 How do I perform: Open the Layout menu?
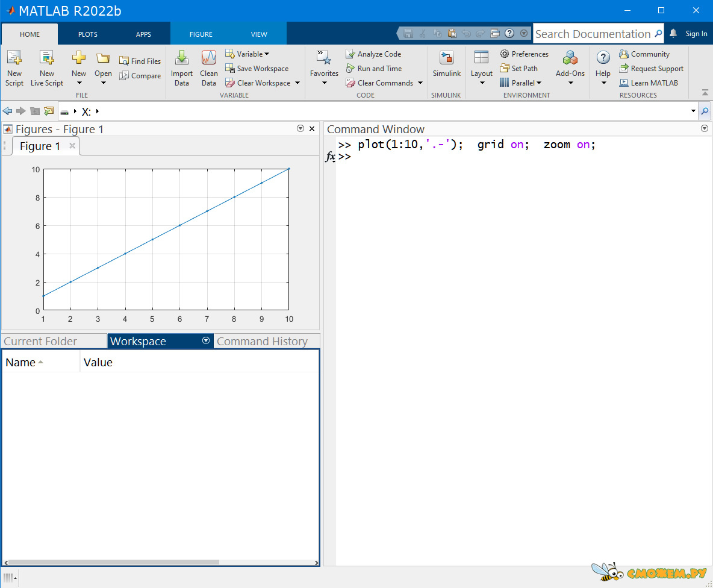coord(482,68)
